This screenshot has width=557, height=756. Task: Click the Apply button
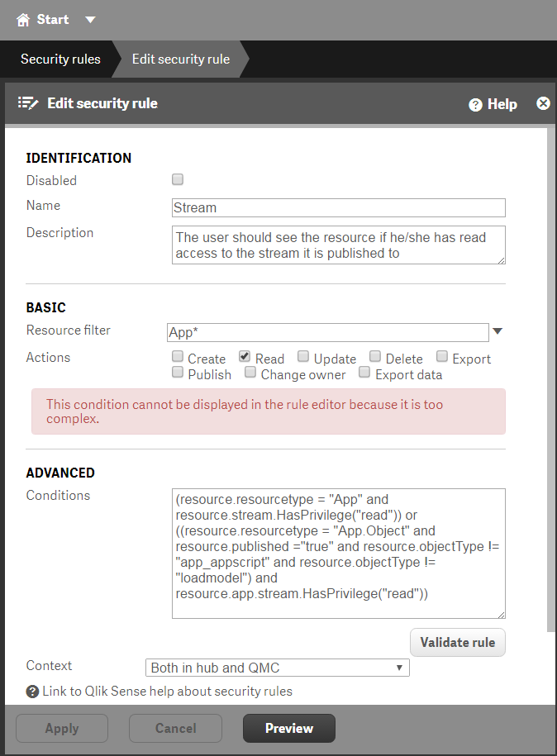click(62, 729)
